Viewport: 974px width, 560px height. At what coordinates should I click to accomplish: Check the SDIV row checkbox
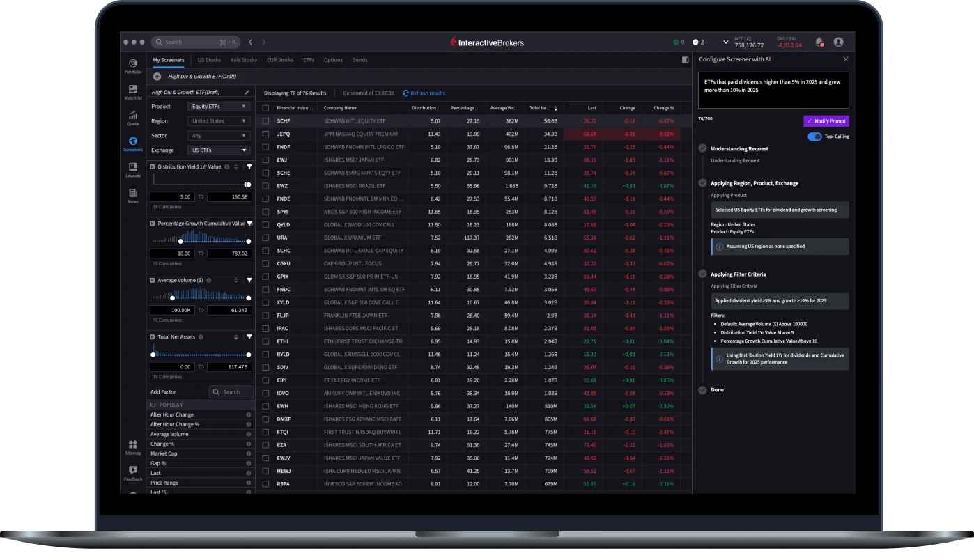pyautogui.click(x=265, y=367)
